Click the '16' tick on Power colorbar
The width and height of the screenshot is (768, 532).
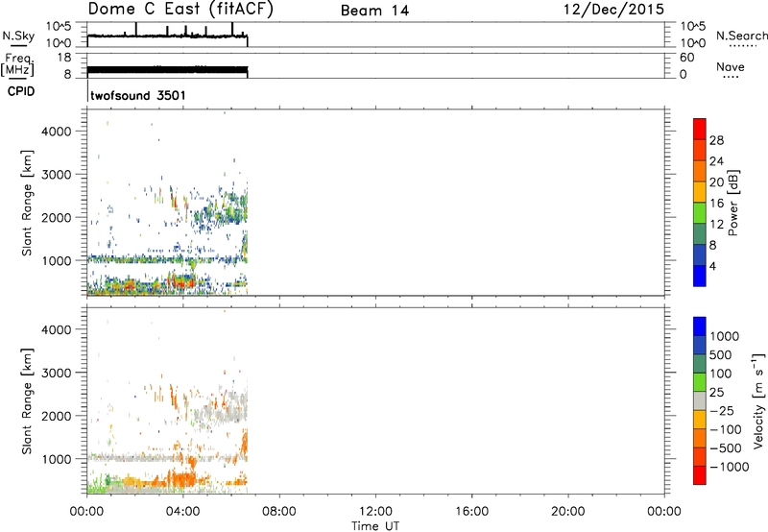716,203
